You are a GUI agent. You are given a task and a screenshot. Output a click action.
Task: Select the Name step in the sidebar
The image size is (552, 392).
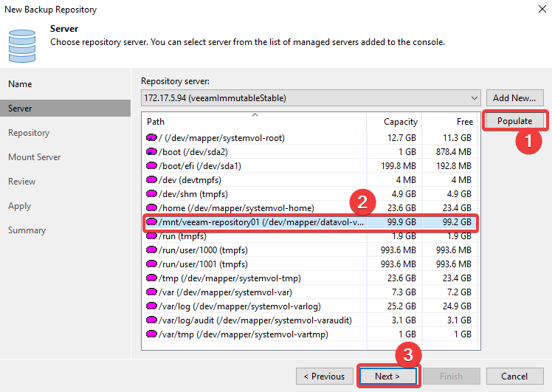pos(20,84)
